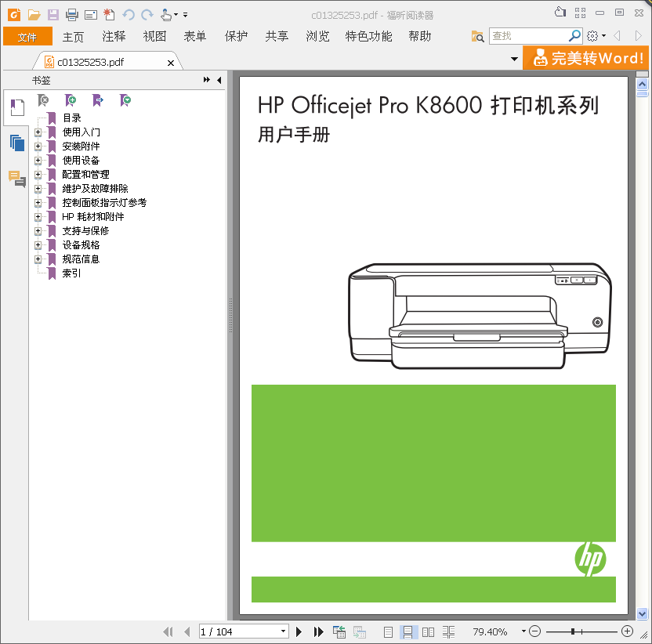This screenshot has width=652, height=644.
Task: Expand the bookmark panel with double arrow
Action: pos(207,80)
